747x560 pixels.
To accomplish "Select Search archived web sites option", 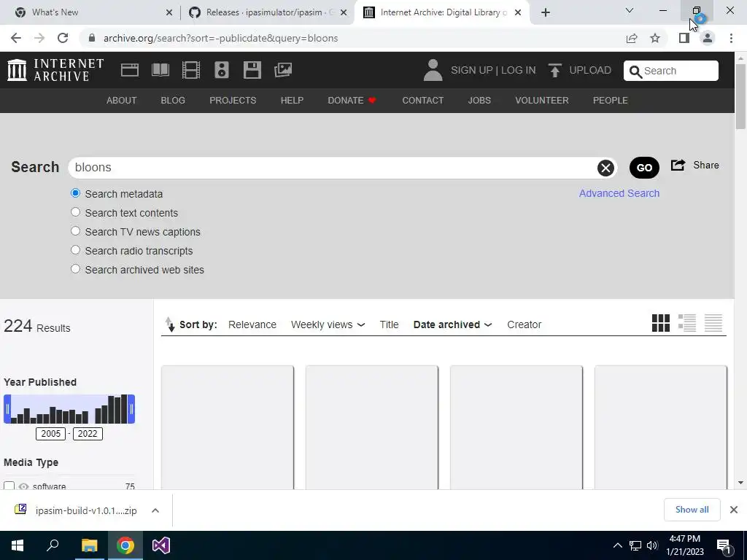I will coord(75,269).
